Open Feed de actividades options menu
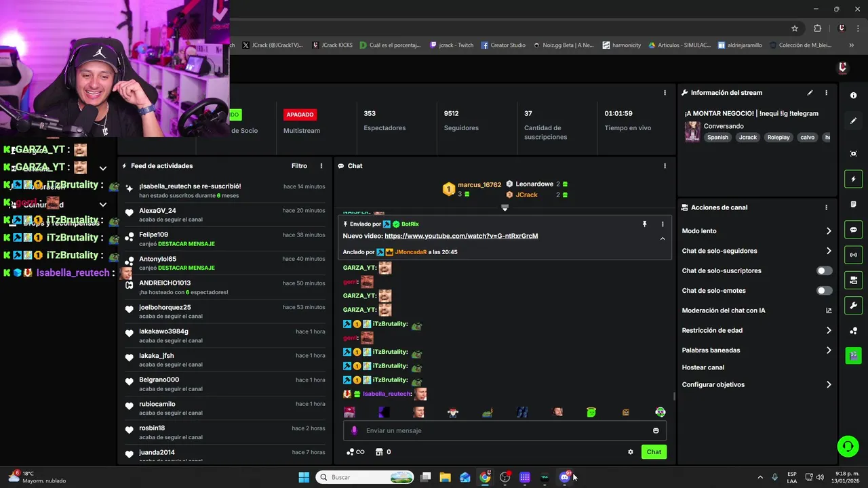Viewport: 868px width, 488px height. coord(321,166)
